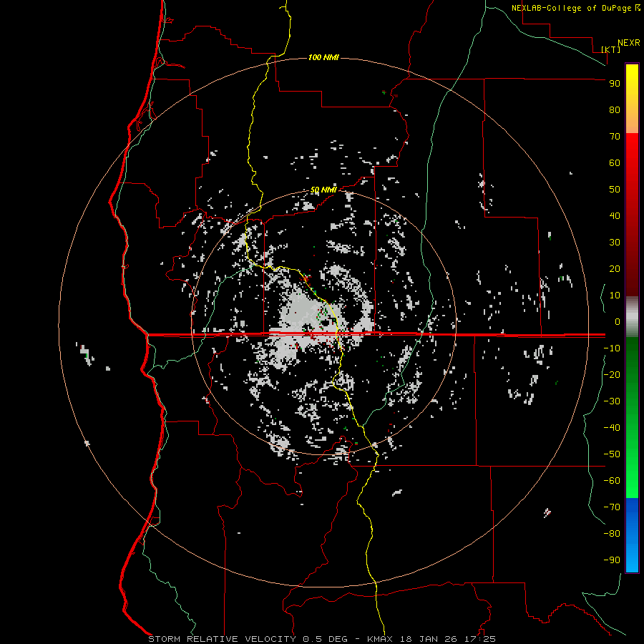Viewport: 644px width, 644px height.
Task: Click the "-90" value on the color scale
Action: 612,560
